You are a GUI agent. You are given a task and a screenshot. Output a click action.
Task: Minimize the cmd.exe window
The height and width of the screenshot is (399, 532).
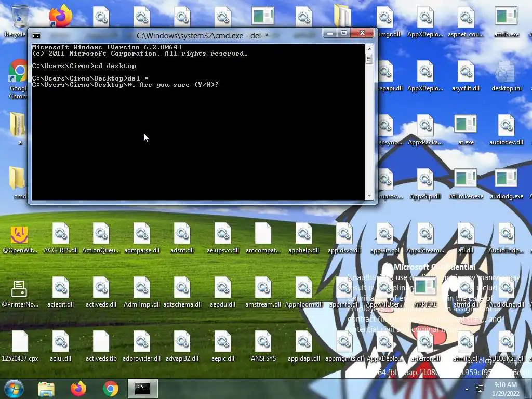coord(329,33)
